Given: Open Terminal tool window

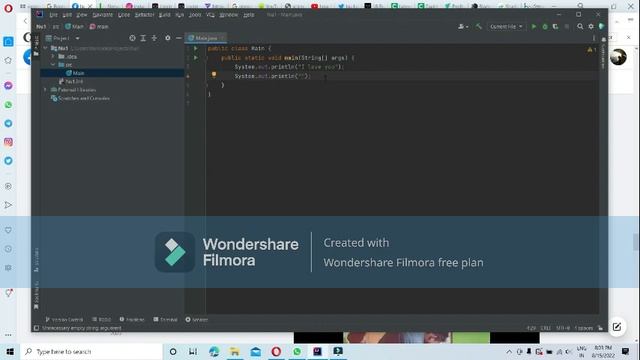Looking at the screenshot, I should 165,320.
